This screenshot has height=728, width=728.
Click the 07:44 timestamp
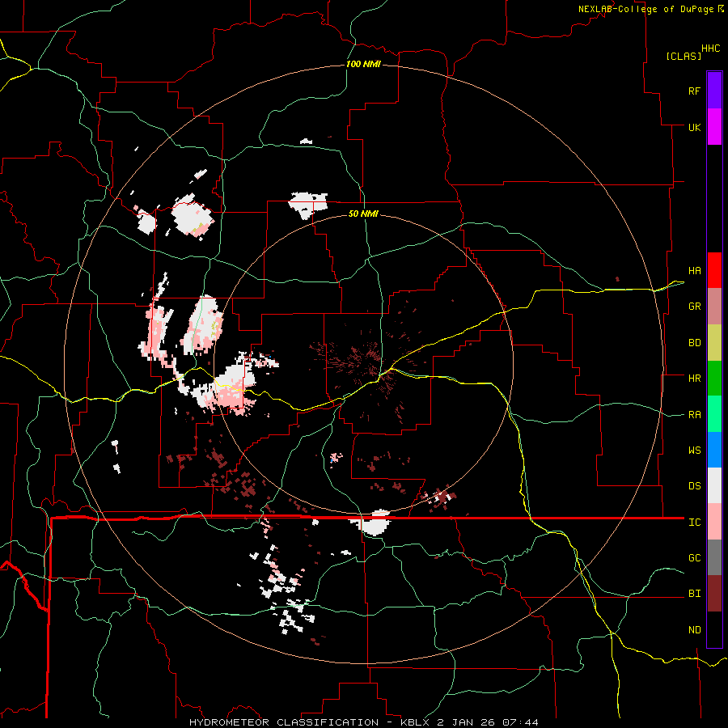pos(523,722)
